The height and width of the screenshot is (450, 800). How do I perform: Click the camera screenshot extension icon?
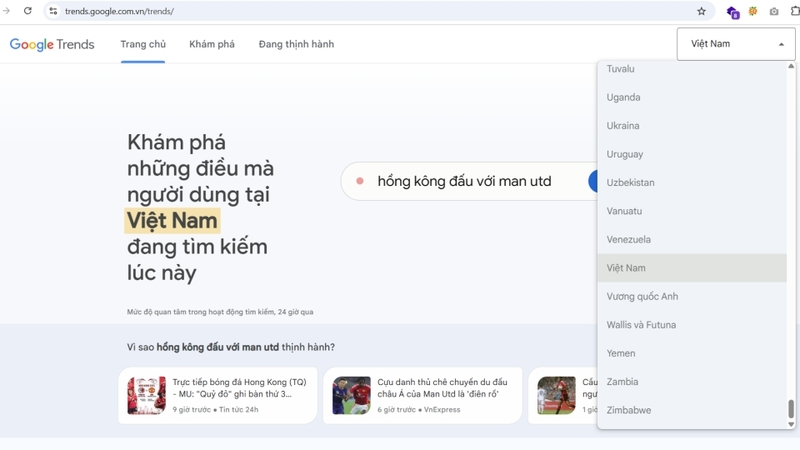click(774, 11)
